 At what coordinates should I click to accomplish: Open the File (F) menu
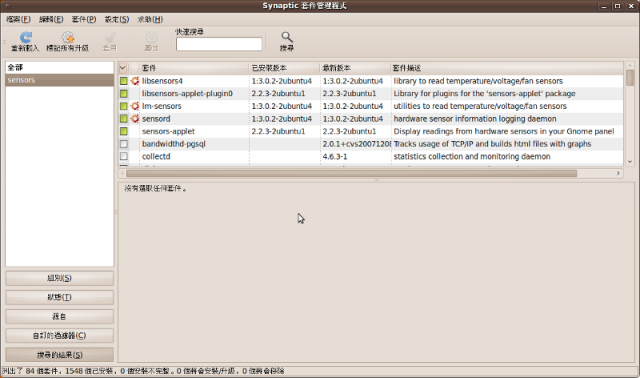(18, 19)
